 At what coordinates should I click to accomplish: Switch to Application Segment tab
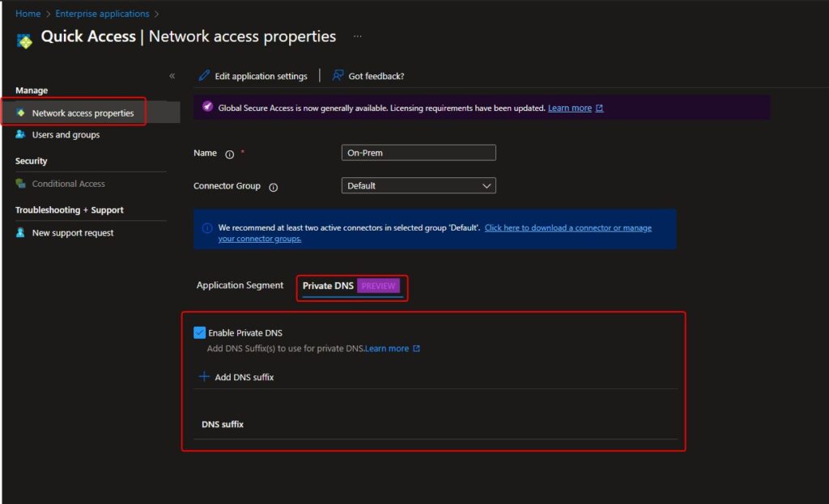pyautogui.click(x=240, y=285)
